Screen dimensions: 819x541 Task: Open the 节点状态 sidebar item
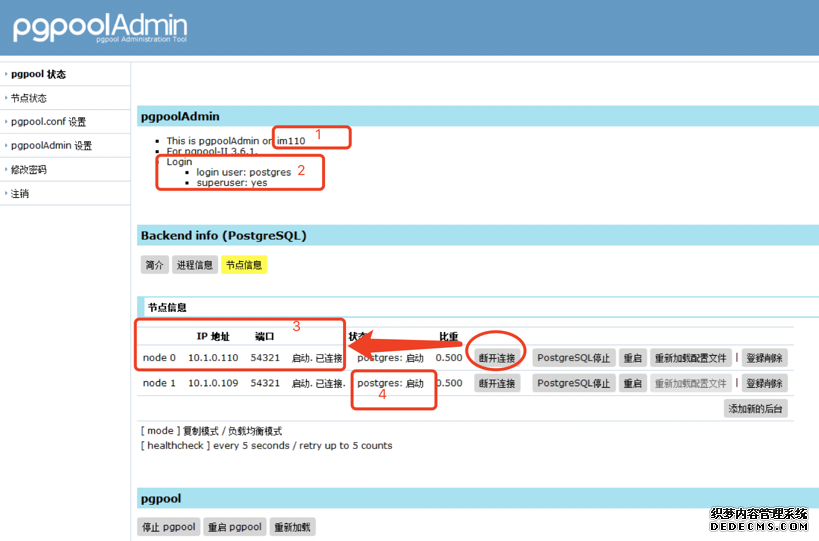tap(29, 98)
